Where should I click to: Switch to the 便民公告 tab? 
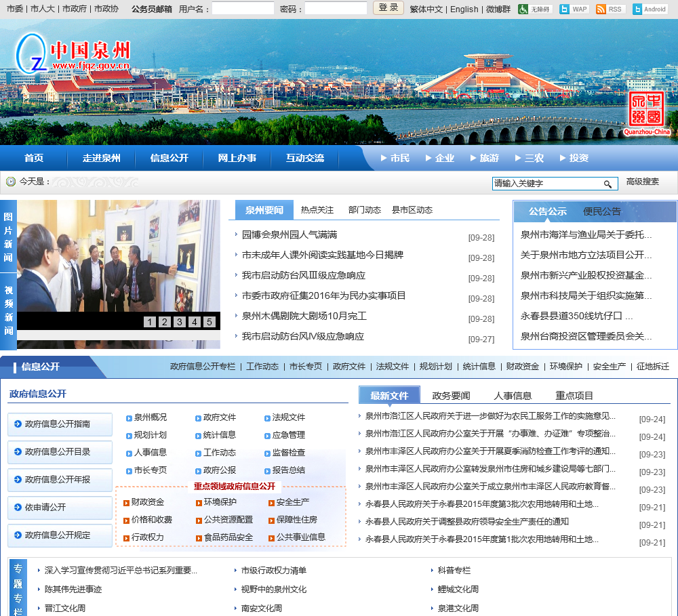pos(602,211)
